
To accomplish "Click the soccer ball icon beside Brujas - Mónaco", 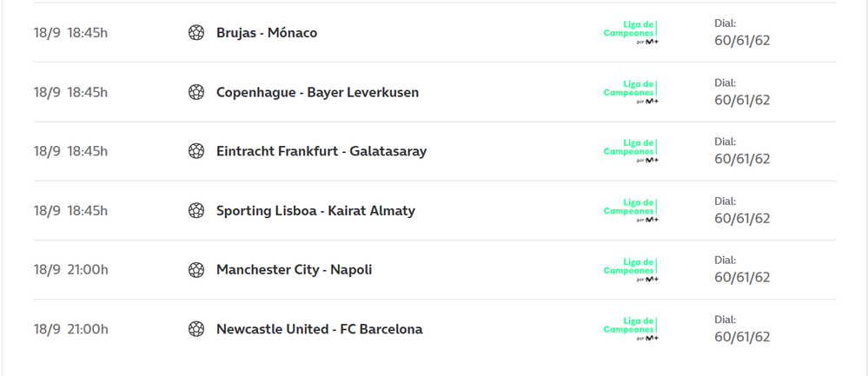I will [x=196, y=33].
